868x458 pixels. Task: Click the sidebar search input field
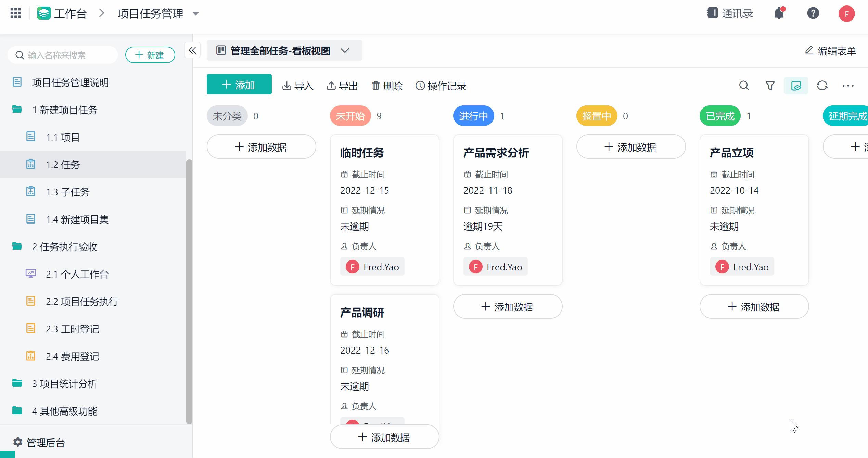point(63,54)
